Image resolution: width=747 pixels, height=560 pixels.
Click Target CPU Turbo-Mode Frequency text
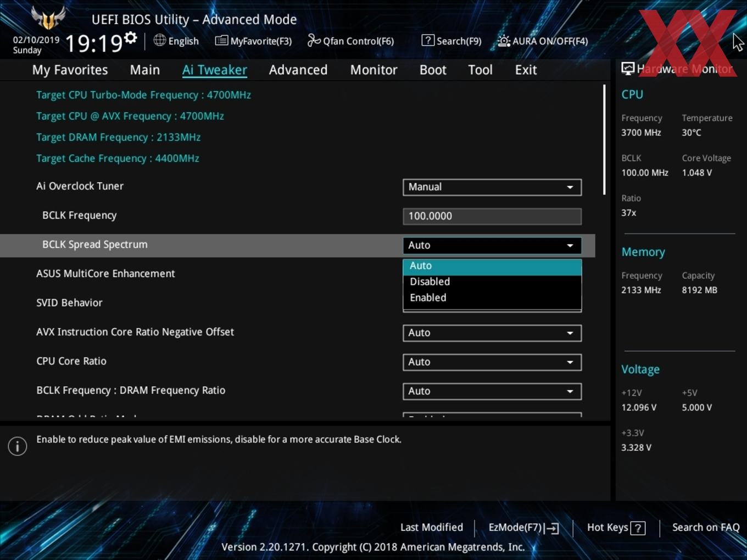(x=143, y=95)
